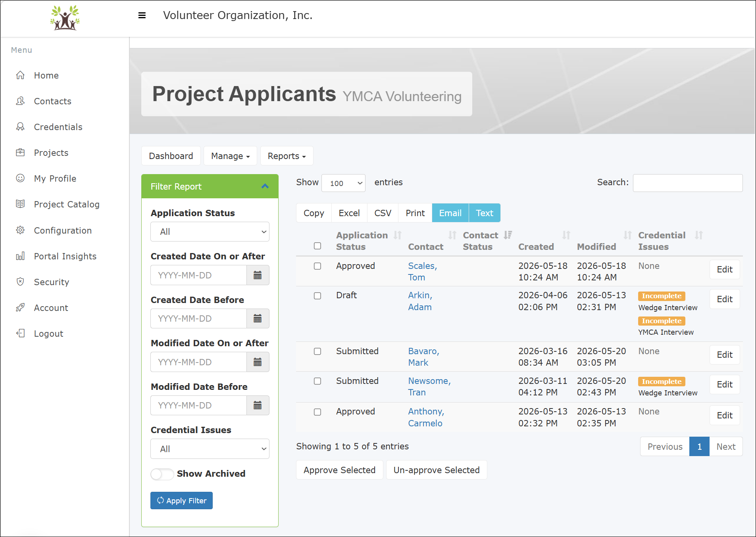Click the Home house icon

[20, 75]
